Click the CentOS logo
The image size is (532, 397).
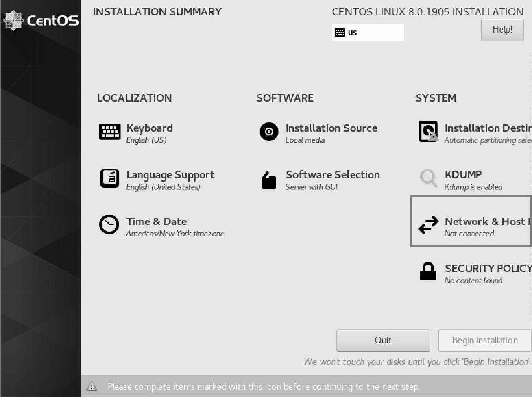[41, 20]
